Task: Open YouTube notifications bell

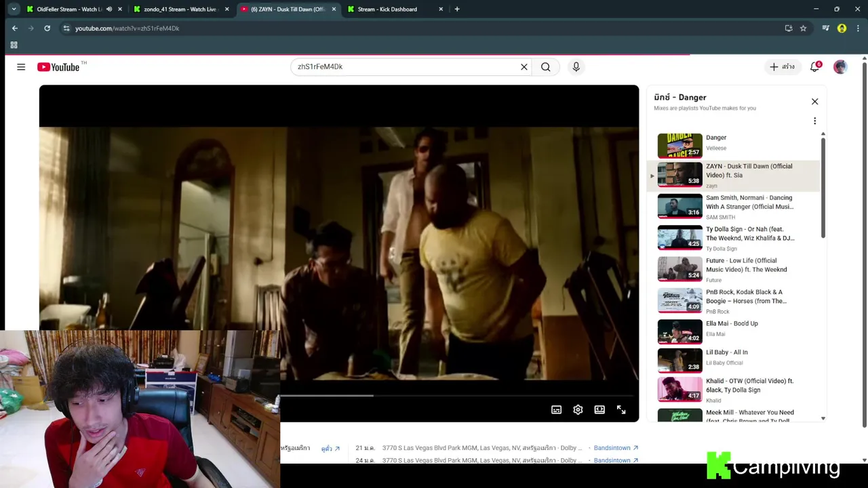Action: (815, 66)
